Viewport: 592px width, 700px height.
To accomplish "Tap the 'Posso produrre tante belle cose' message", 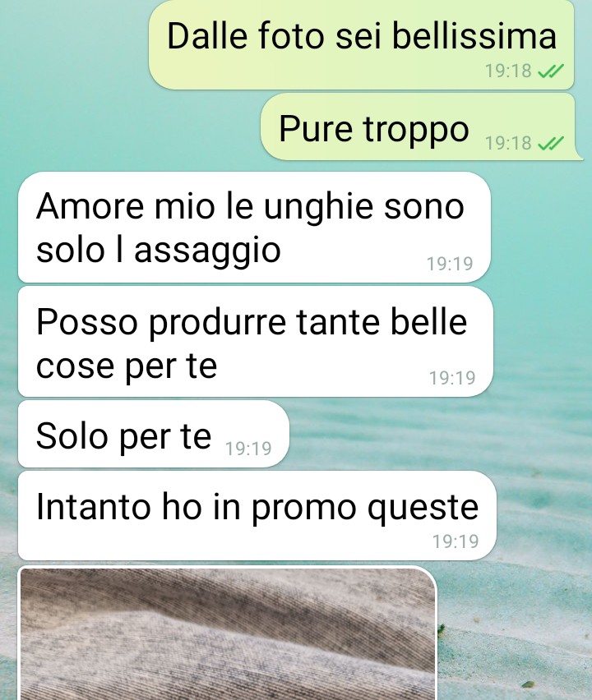I will (x=255, y=342).
